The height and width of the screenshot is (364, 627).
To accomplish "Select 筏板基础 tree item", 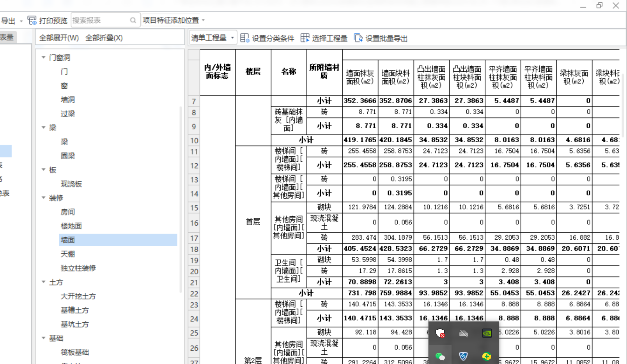I will [75, 352].
